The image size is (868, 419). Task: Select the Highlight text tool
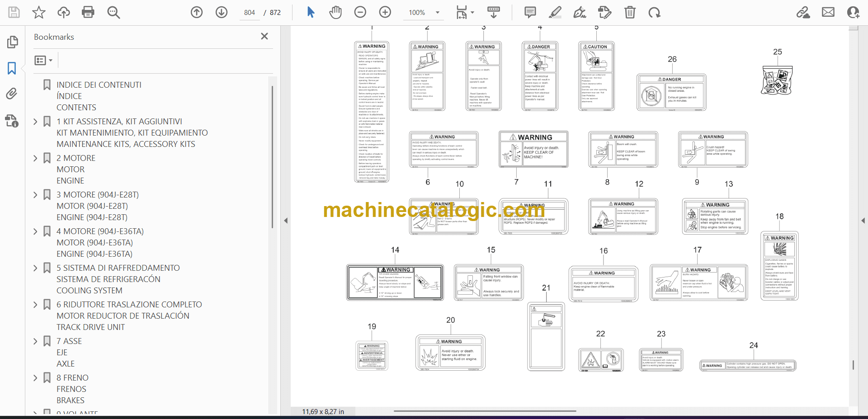pos(555,12)
